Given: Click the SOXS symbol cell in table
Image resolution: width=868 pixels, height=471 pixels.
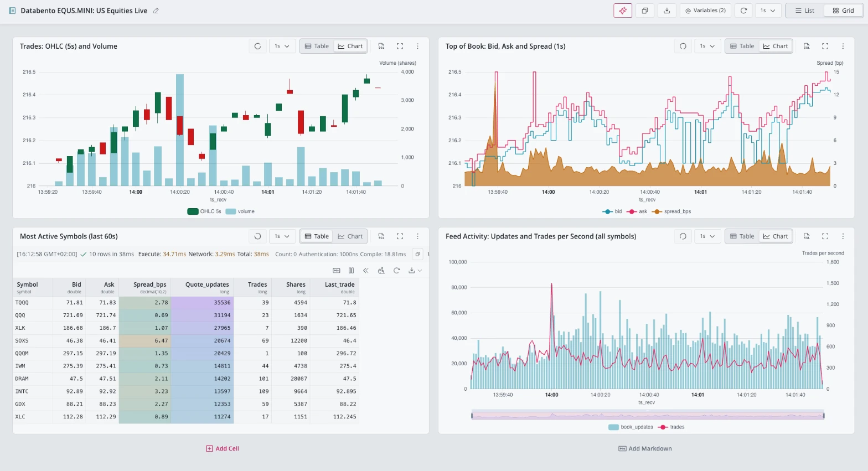Looking at the screenshot, I should coord(33,340).
